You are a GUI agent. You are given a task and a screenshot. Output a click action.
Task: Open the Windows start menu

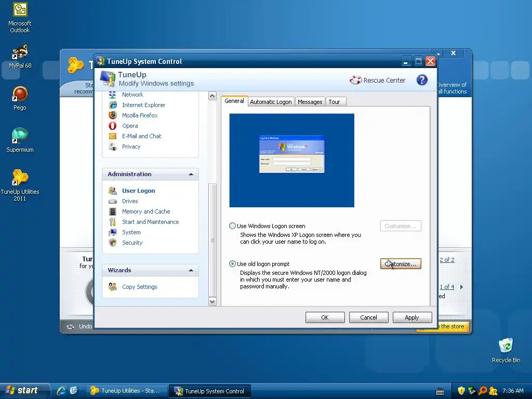point(24,391)
